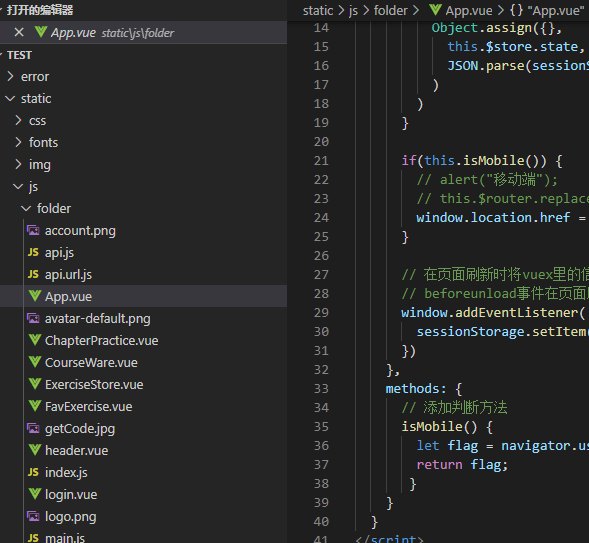The height and width of the screenshot is (543, 589).
Task: Open CourseWare.vue
Action: click(x=91, y=363)
